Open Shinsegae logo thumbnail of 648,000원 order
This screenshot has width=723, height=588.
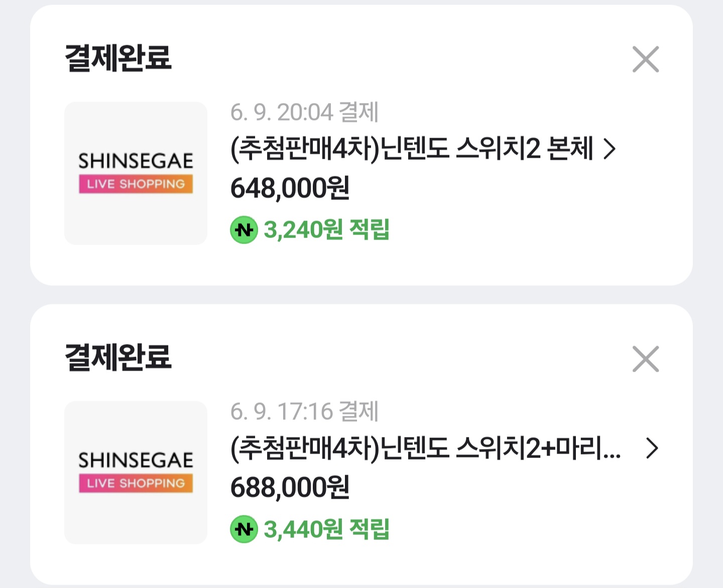pos(136,173)
